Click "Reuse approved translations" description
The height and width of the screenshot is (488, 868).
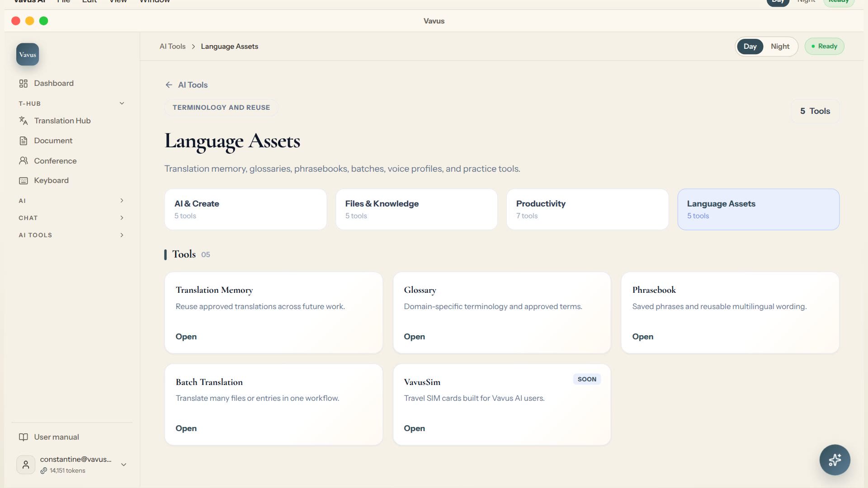tap(260, 306)
